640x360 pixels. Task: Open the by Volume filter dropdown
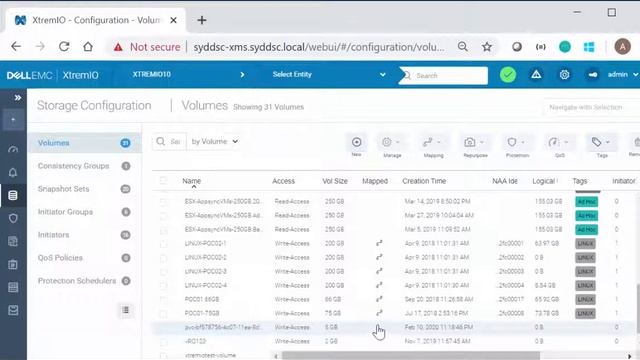[x=214, y=141]
